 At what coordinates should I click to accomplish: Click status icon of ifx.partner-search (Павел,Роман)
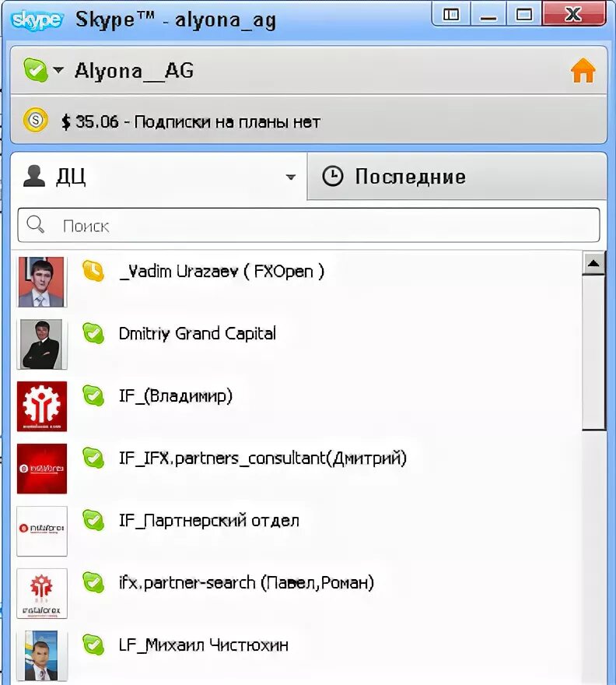[x=93, y=583]
